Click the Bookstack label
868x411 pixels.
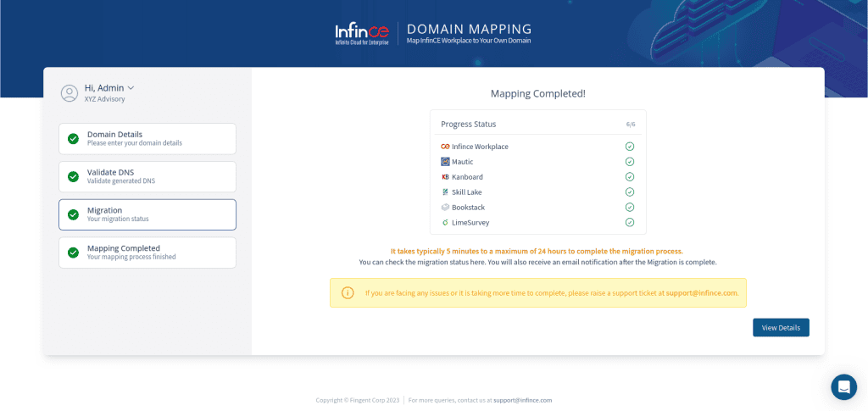coord(468,207)
